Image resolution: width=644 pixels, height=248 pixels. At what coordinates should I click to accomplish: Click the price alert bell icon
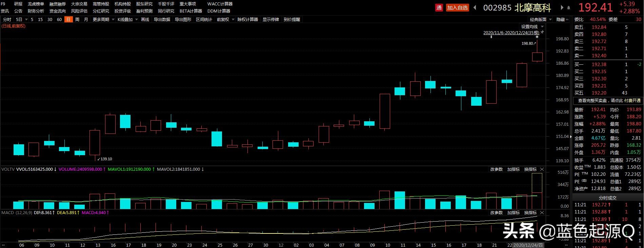pyautogui.click(x=569, y=7)
